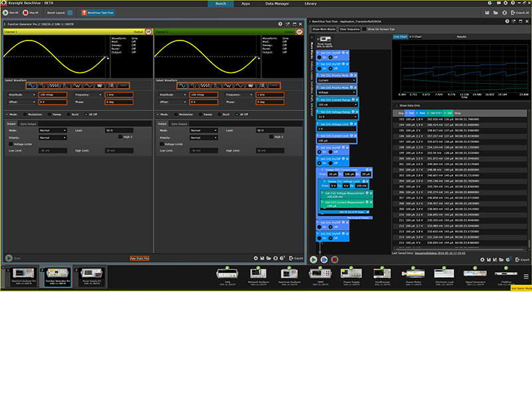Open the DMM instrument from bottom tray

[x=320, y=273]
